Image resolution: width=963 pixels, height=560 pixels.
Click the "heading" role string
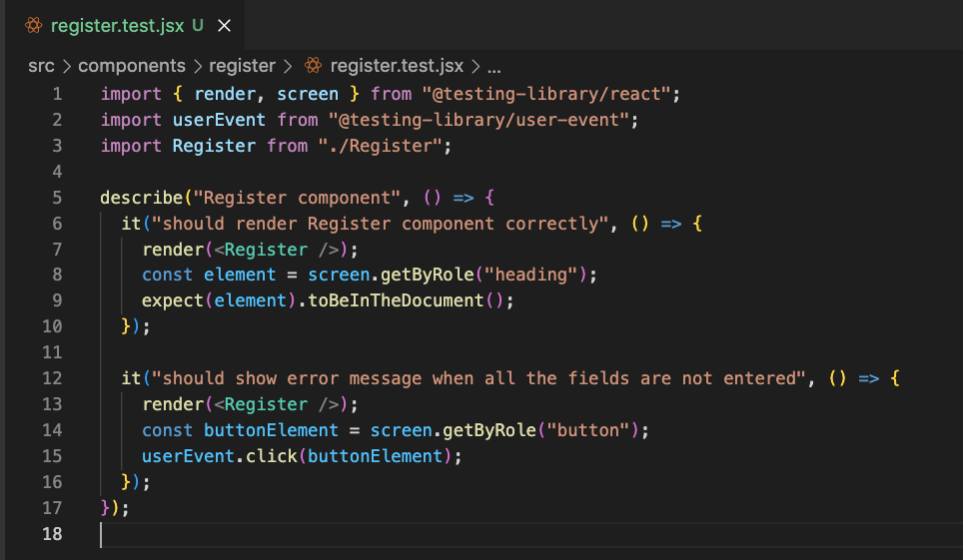[x=531, y=275]
